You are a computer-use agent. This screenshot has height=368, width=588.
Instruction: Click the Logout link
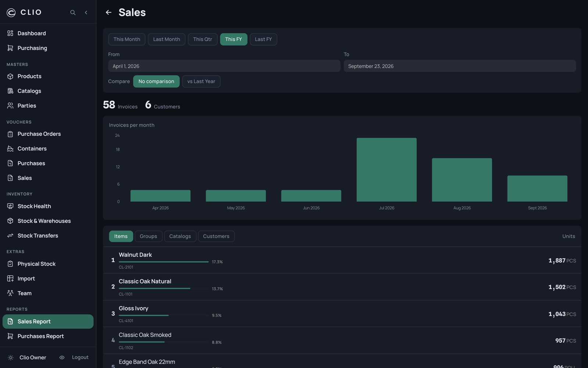coord(80,357)
